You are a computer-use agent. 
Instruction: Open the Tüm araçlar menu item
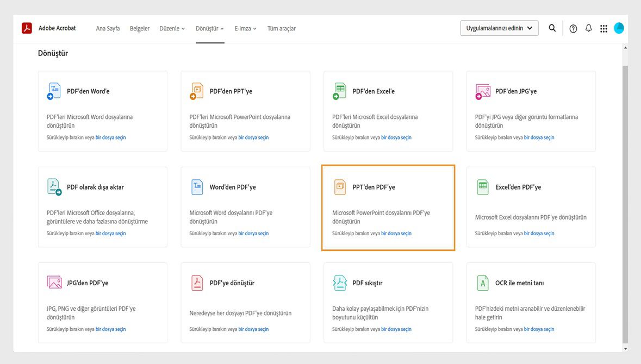[x=281, y=28]
